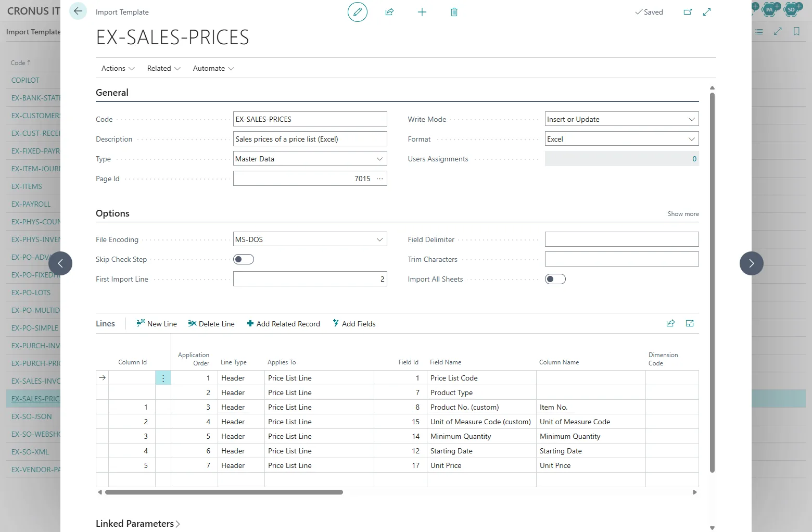Click the Column Name column header
The image size is (812, 532).
[559, 362]
